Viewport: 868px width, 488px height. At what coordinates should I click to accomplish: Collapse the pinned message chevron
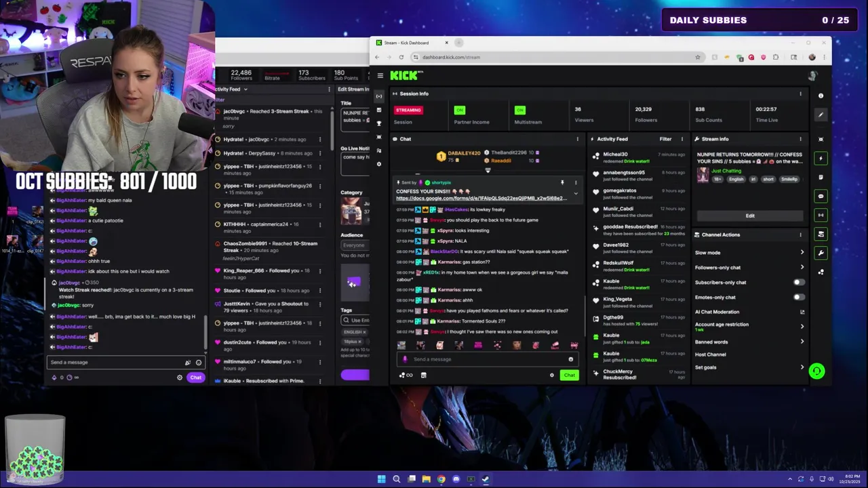[x=576, y=194]
